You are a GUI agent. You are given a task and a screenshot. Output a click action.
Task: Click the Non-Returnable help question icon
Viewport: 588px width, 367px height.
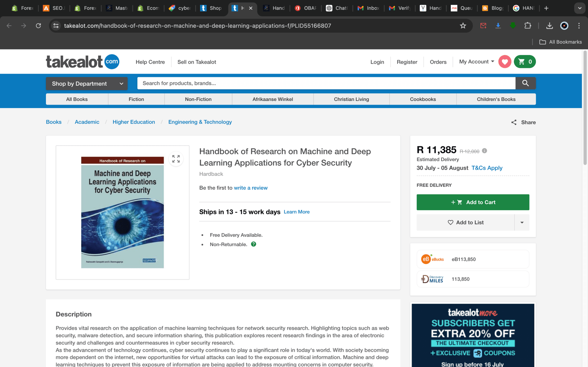(x=254, y=244)
